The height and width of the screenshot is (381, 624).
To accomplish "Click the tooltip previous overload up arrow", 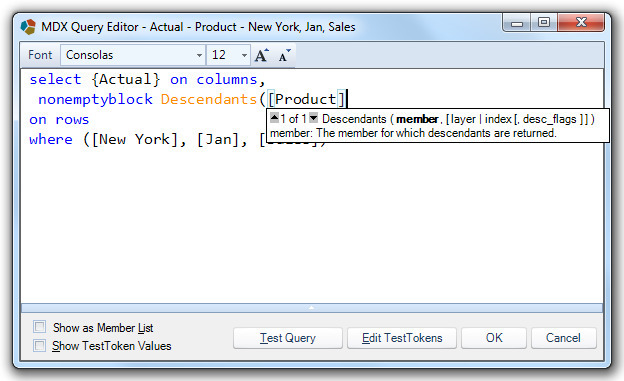I will 274,118.
